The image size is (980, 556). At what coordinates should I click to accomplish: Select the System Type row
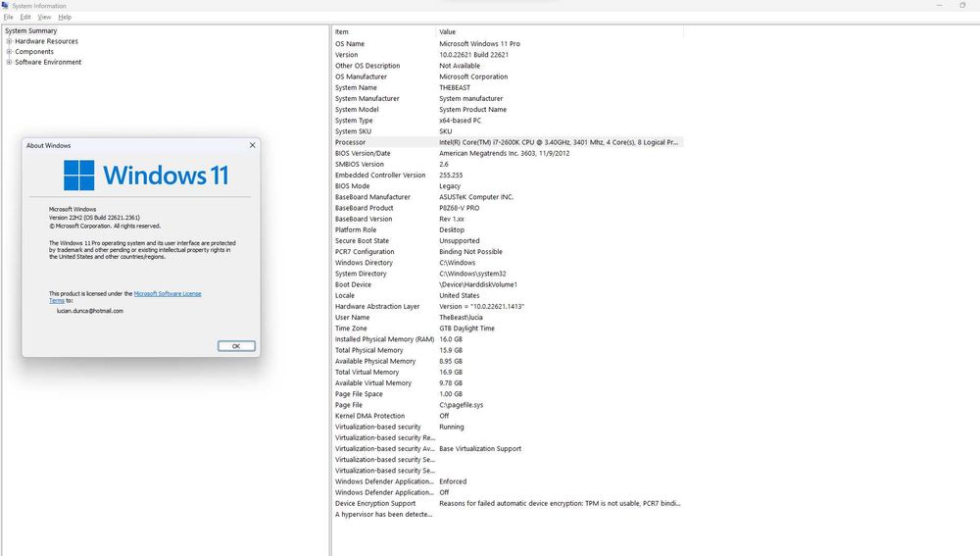click(508, 121)
